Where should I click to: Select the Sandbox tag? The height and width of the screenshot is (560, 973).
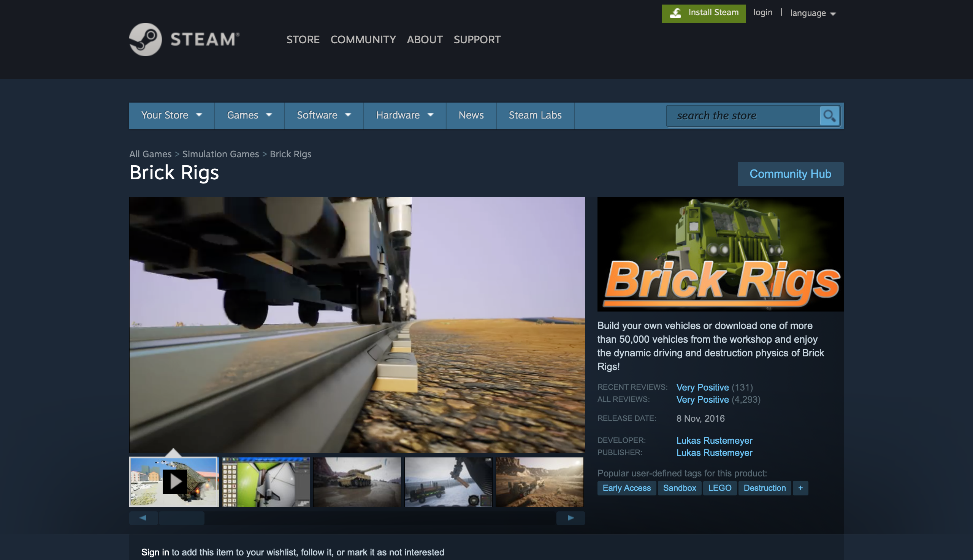(679, 488)
